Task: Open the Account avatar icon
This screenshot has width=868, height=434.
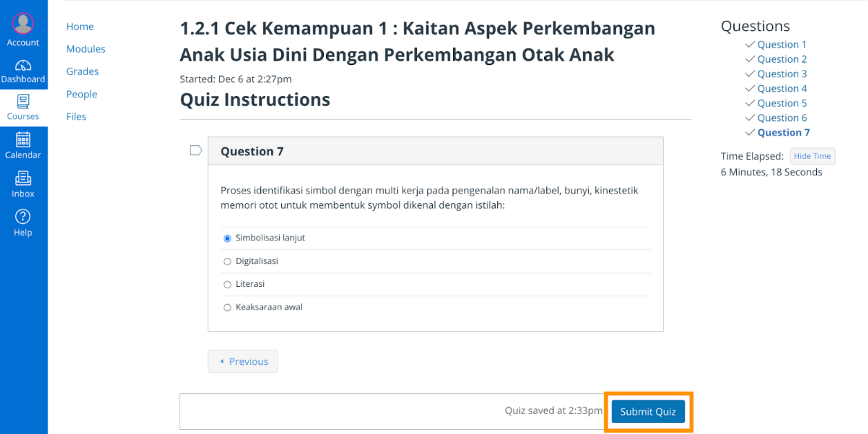Action: pos(23,24)
